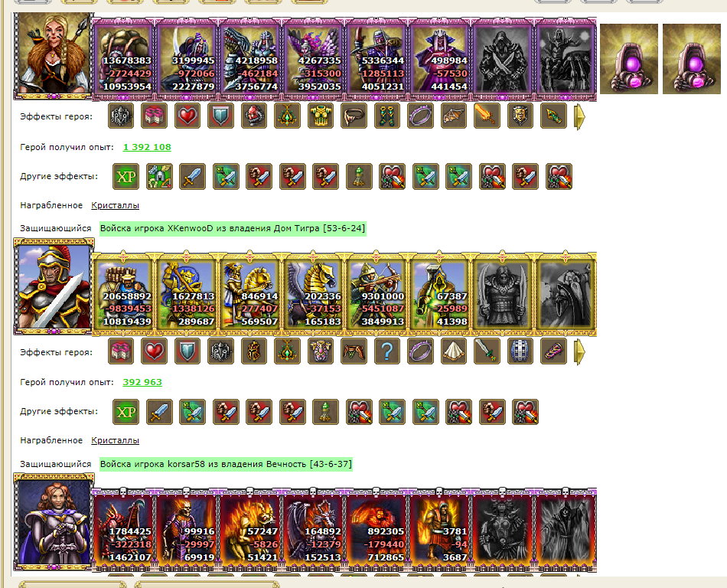Screen dimensions: 727x588
Task: Open Кристаллы link above the korsar58 defender label
Action: [x=115, y=440]
